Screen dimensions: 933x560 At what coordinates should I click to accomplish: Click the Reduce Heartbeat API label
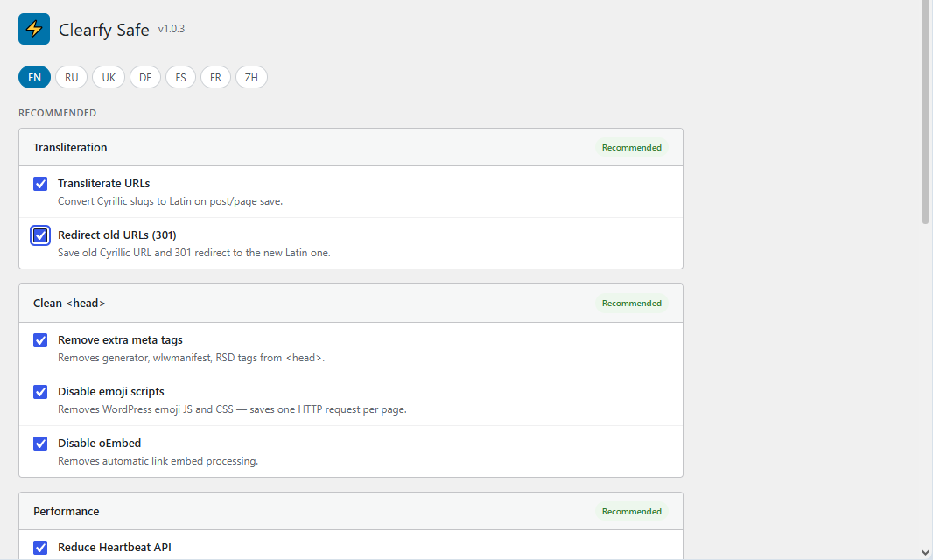pyautogui.click(x=115, y=548)
